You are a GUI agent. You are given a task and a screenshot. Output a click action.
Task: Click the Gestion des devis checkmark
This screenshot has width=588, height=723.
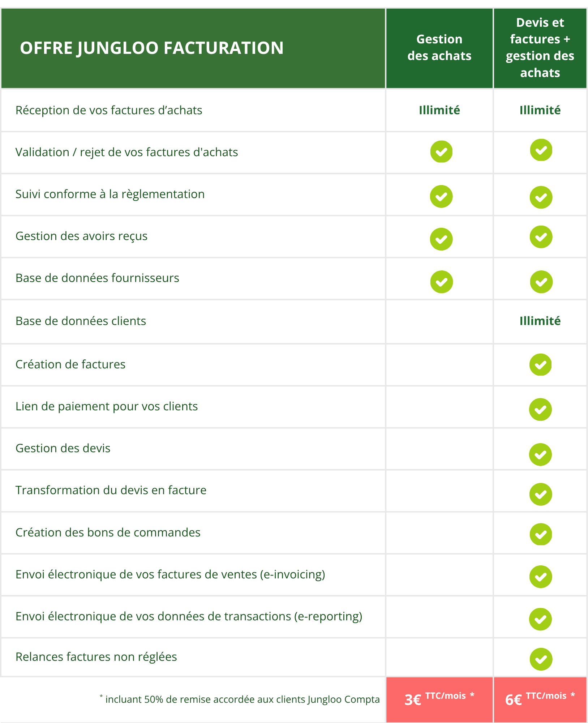pyautogui.click(x=541, y=454)
